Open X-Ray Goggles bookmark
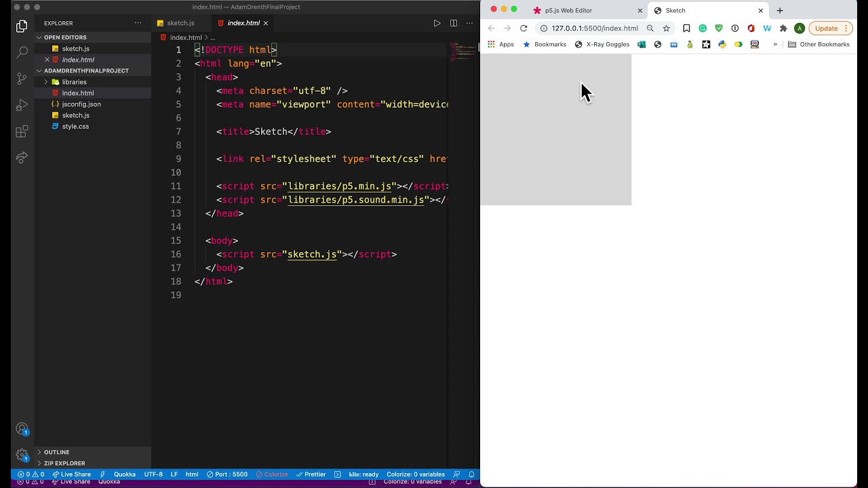The width and height of the screenshot is (868, 488). click(x=602, y=45)
